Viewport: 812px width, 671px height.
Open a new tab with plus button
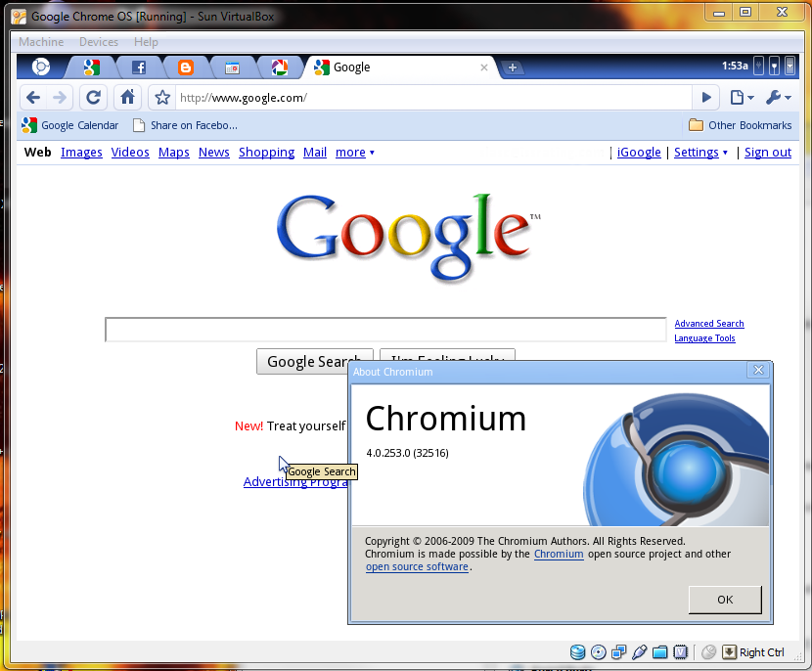[513, 67]
